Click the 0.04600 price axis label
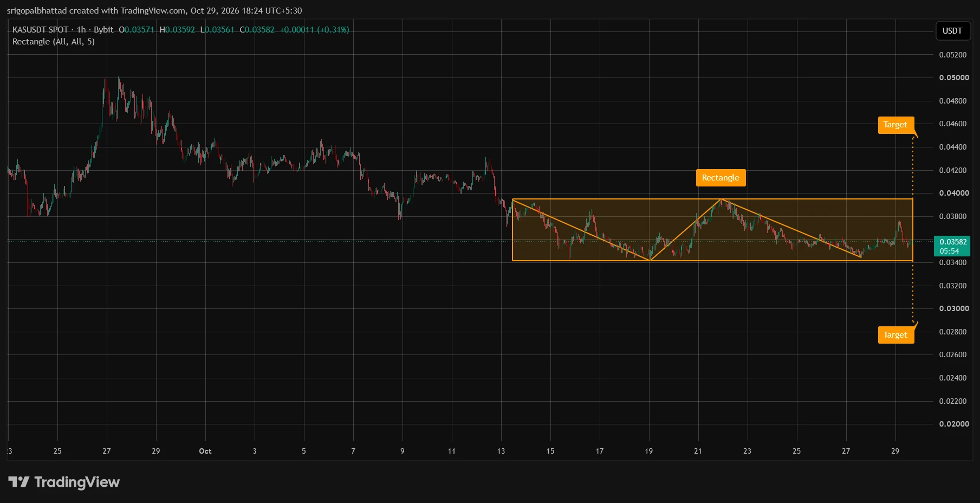The width and height of the screenshot is (980, 503). pos(953,124)
